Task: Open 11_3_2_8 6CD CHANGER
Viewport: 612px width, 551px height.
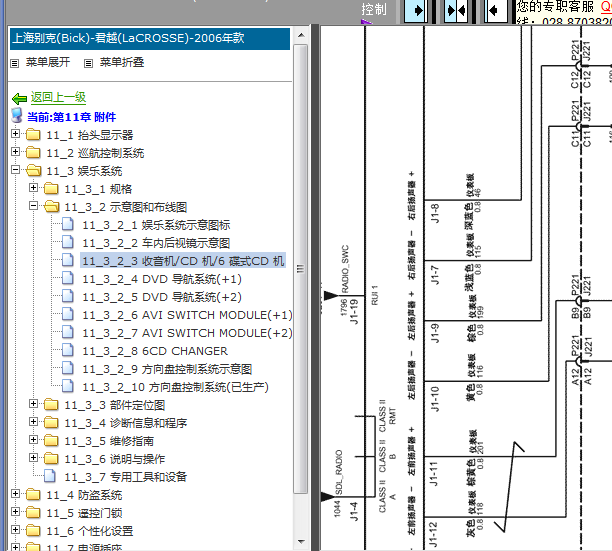Action: point(155,351)
